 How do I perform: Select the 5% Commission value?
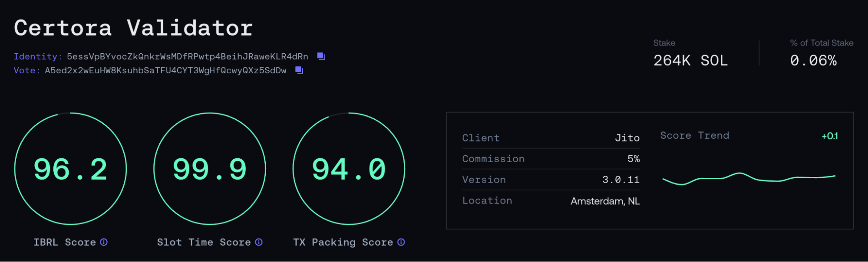pos(633,159)
